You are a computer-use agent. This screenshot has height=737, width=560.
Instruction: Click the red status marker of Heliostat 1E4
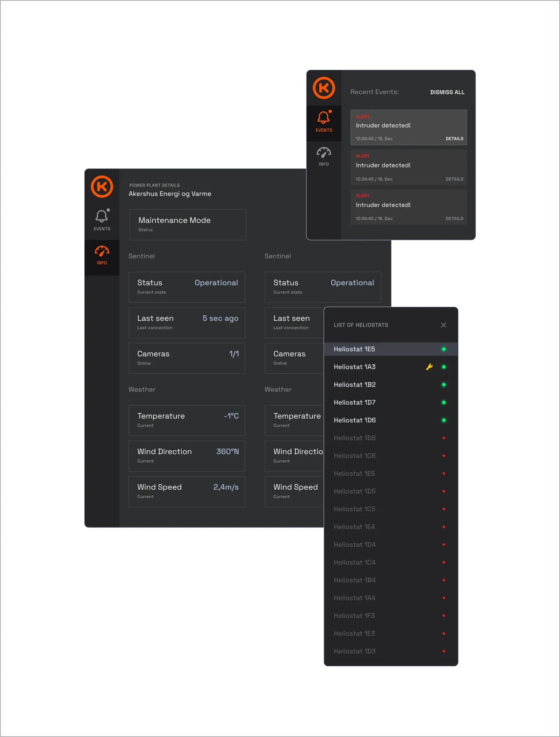(x=444, y=527)
